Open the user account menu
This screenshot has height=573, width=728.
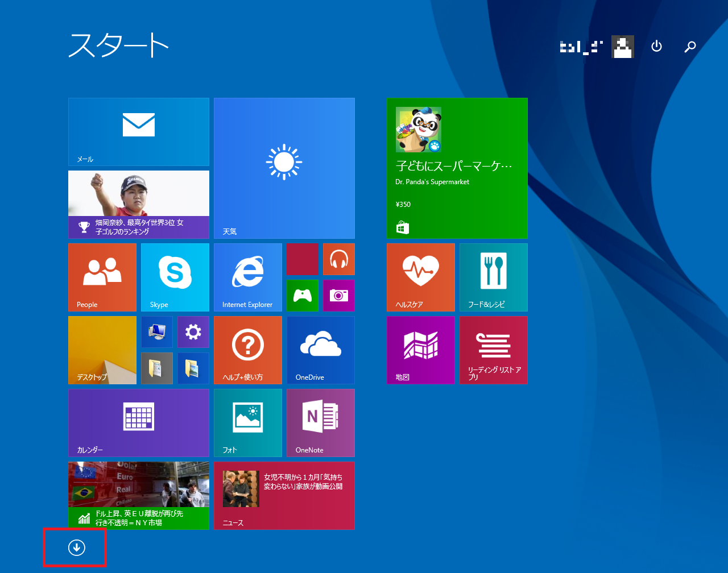tap(597, 47)
